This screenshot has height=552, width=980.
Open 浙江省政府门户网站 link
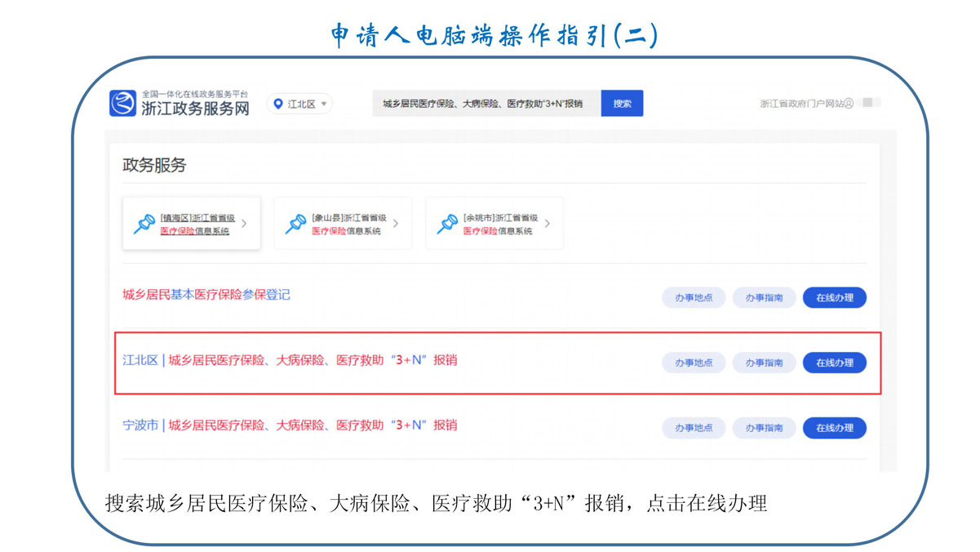tap(801, 104)
